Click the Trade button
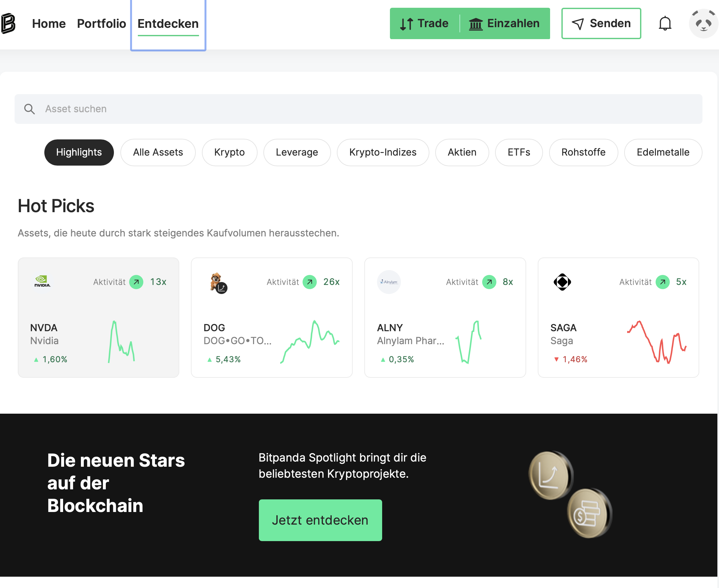719x588 pixels. pyautogui.click(x=425, y=23)
